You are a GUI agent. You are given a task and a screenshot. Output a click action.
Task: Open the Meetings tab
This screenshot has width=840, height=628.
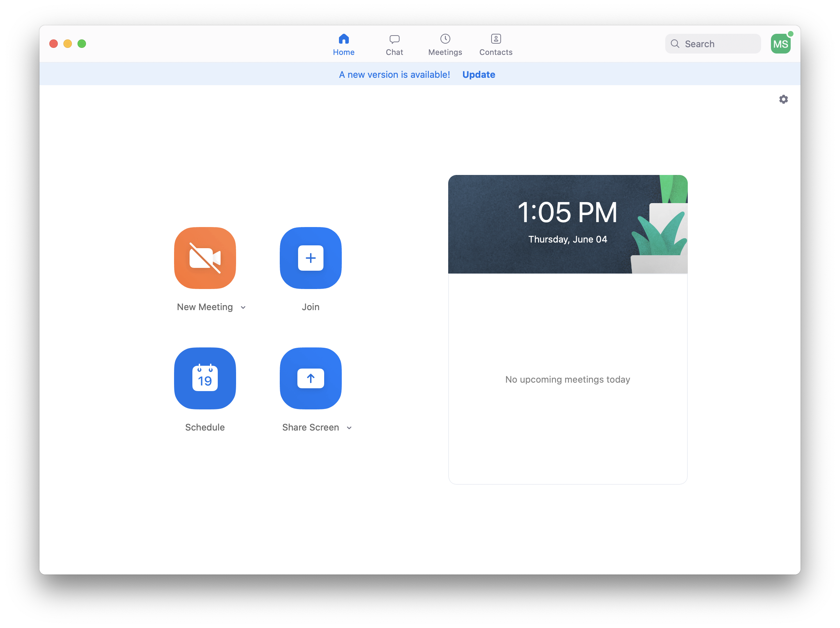pyautogui.click(x=445, y=44)
